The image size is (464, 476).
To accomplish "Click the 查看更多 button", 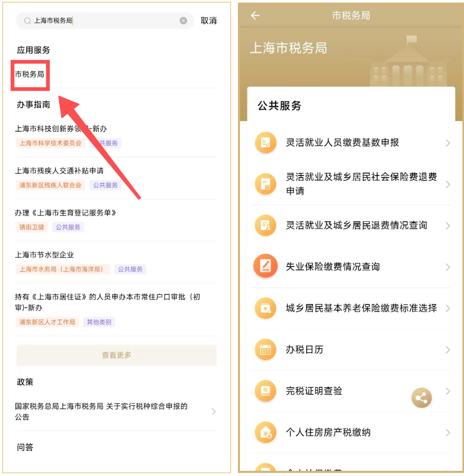I will tap(117, 355).
